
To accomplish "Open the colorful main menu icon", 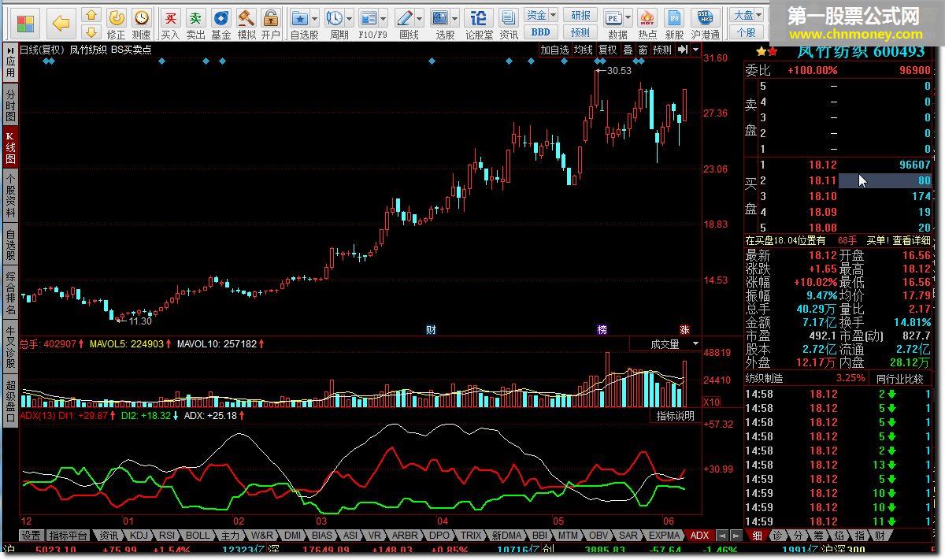I will (x=26, y=24).
